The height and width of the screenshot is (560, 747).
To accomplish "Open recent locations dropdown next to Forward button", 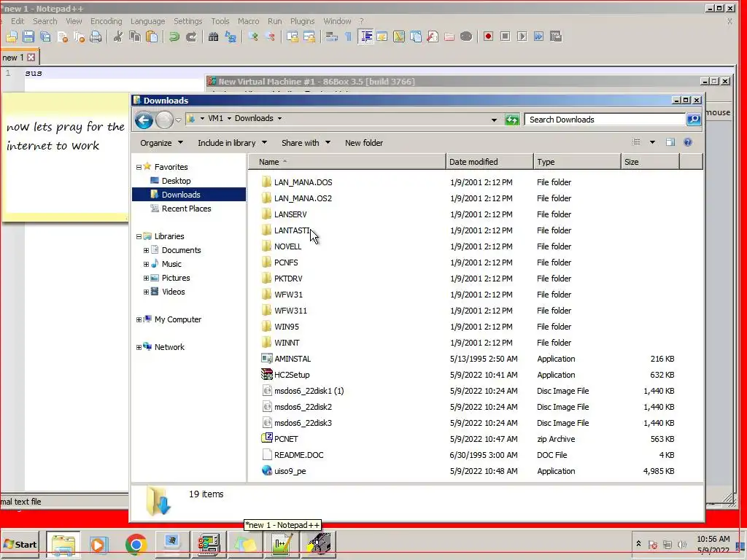I will click(x=179, y=120).
